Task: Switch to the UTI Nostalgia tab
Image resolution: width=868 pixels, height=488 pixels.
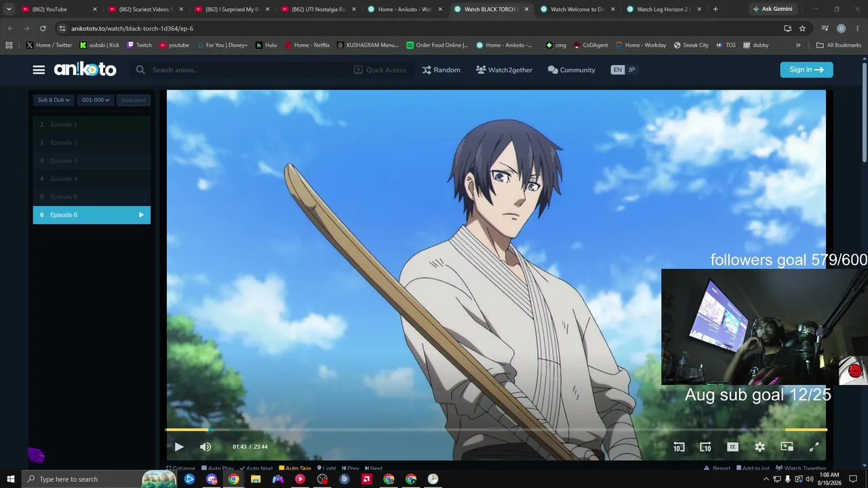Action: [317, 9]
